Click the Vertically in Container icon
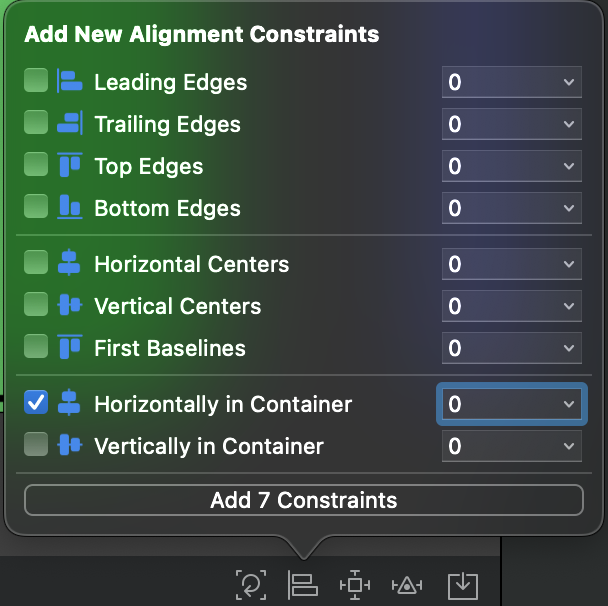608x606 pixels. [69, 446]
